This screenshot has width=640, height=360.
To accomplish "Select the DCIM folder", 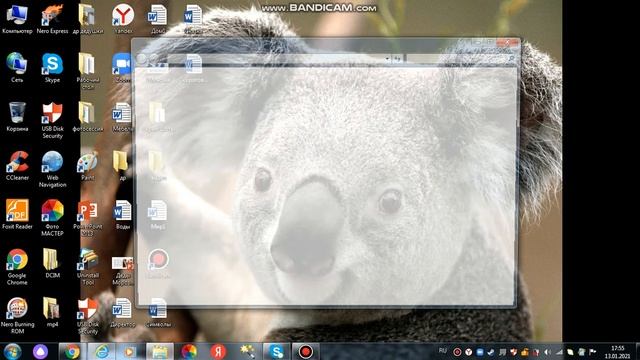I will click(52, 263).
